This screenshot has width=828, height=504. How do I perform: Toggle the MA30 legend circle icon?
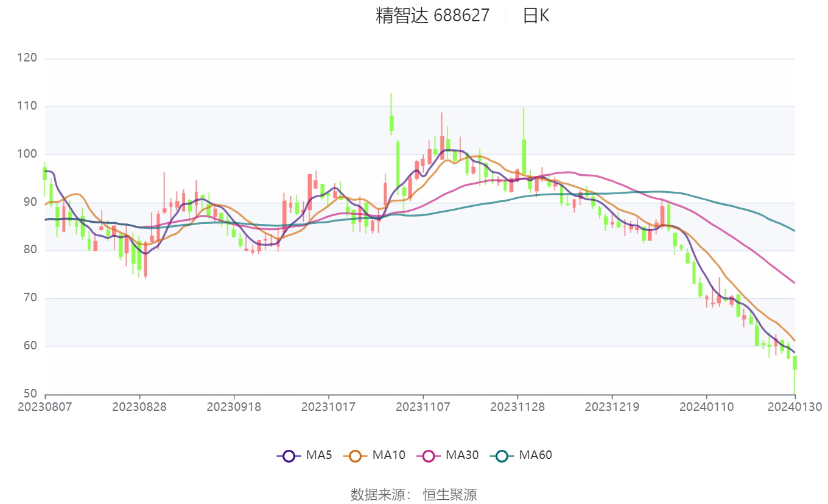tap(429, 455)
